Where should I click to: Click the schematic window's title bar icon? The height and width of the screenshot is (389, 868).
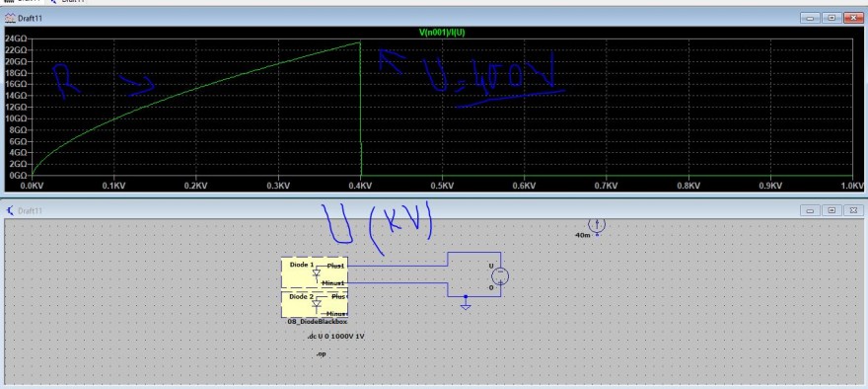click(x=10, y=210)
